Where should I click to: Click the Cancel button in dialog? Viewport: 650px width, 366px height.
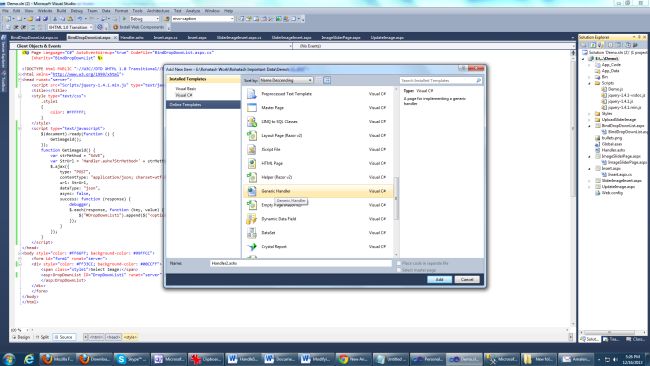pos(467,279)
